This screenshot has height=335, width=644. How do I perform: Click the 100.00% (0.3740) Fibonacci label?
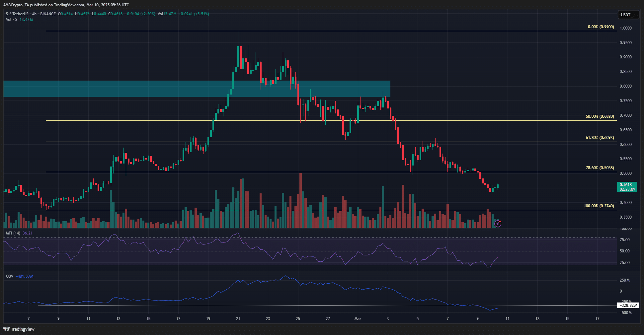pos(599,206)
